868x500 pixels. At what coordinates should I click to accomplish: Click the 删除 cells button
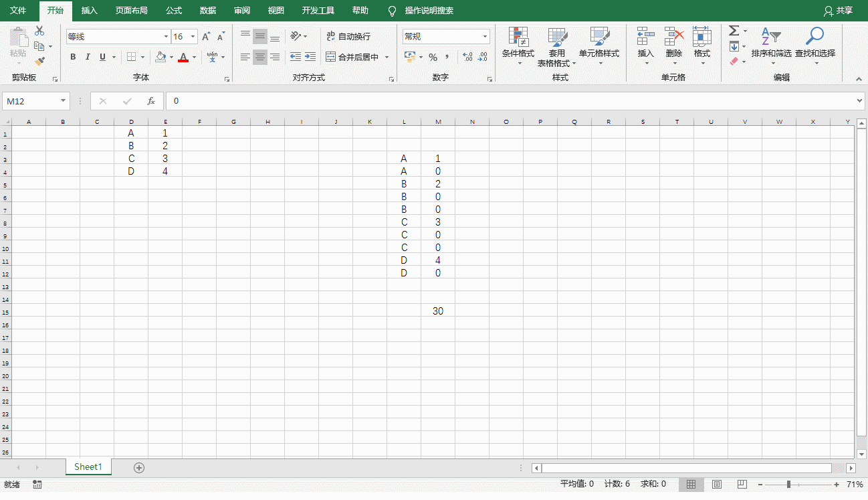tap(674, 47)
